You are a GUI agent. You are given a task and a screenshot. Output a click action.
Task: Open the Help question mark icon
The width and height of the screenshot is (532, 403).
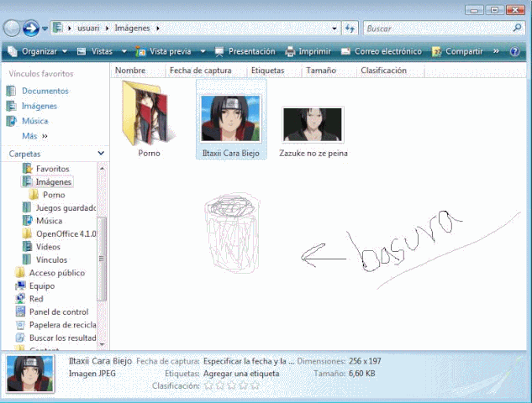point(514,51)
